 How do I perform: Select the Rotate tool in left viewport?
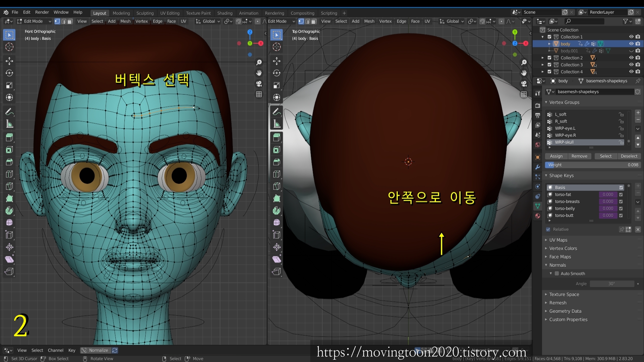click(x=9, y=73)
